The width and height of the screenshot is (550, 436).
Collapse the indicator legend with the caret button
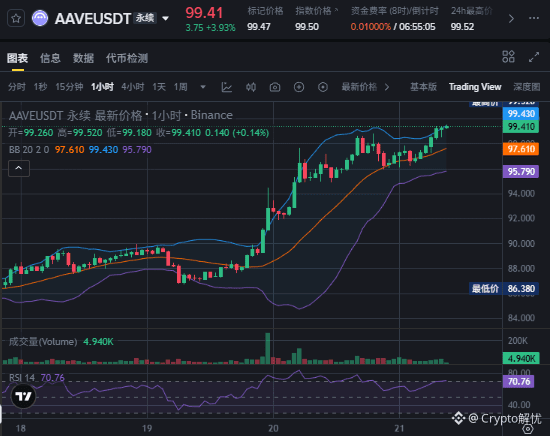point(19,168)
